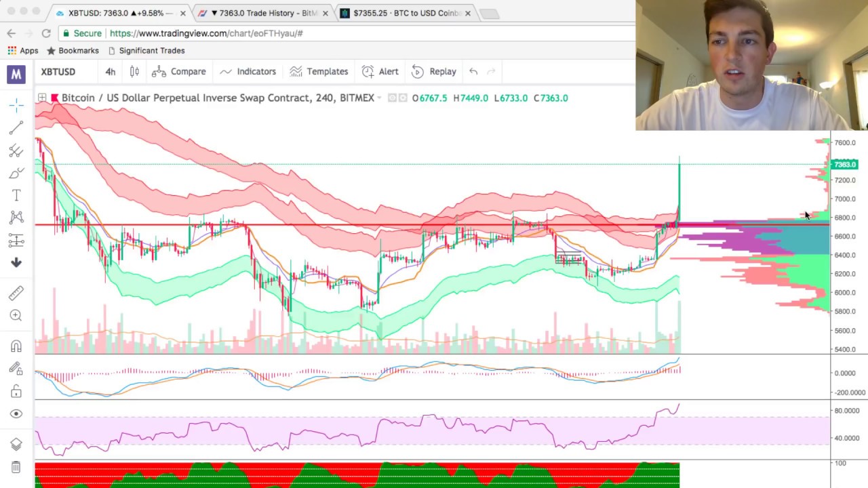Open the Templates menu
868x488 pixels.
click(319, 72)
